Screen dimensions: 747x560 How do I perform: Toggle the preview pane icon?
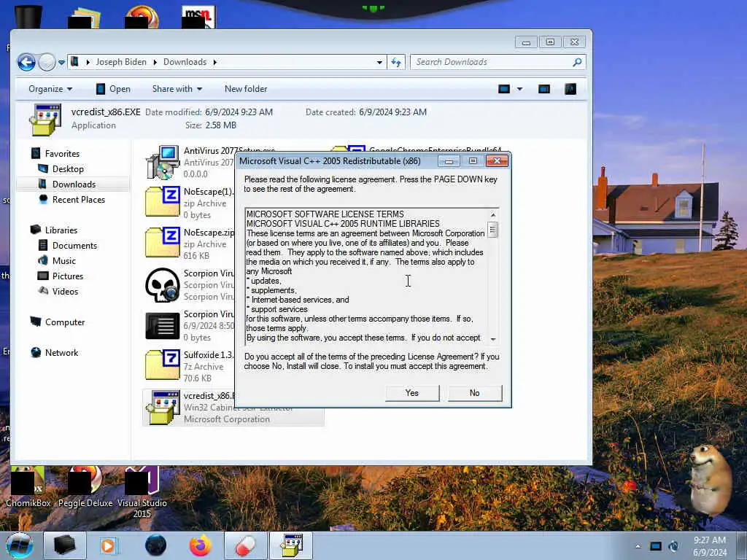(544, 89)
